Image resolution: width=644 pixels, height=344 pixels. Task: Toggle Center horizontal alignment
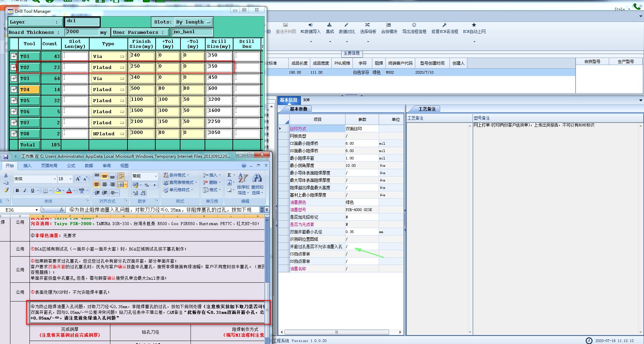pyautogui.click(x=105, y=185)
